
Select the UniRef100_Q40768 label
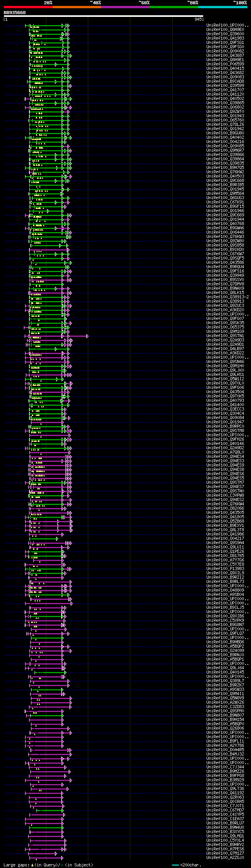coord(225,223)
